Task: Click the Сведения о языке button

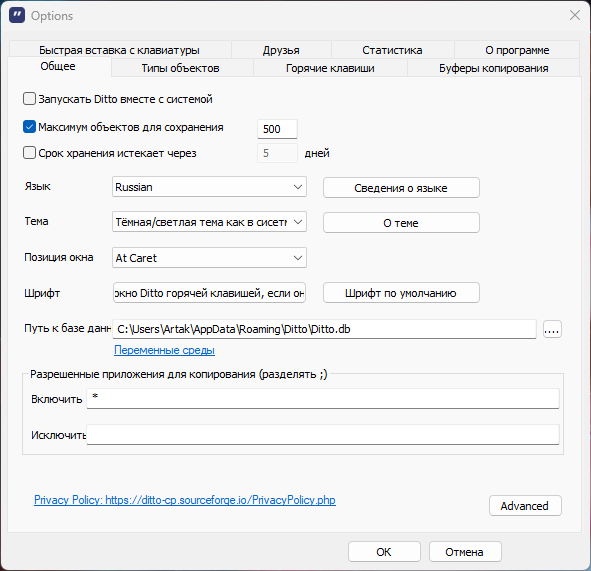Action: point(401,188)
